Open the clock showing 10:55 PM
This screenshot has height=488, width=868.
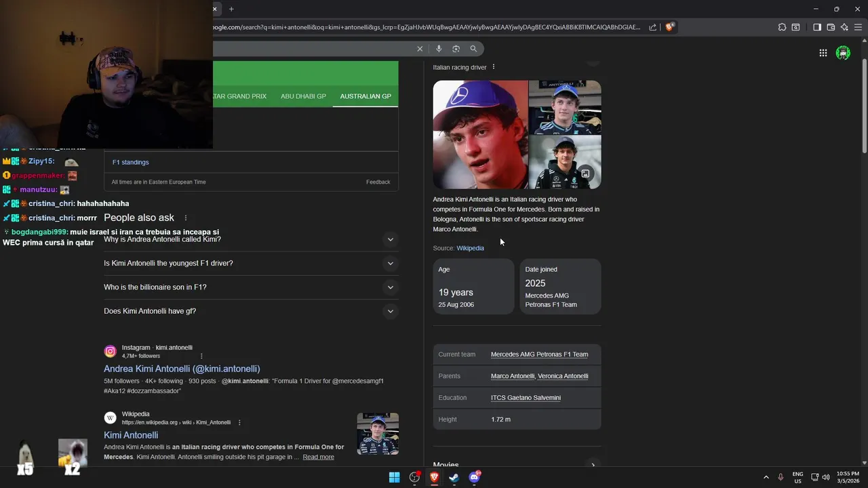coord(848,477)
